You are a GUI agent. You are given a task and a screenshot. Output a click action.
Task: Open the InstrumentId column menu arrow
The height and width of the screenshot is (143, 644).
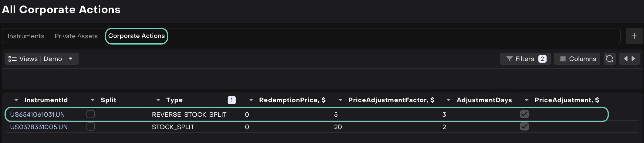coord(16,100)
